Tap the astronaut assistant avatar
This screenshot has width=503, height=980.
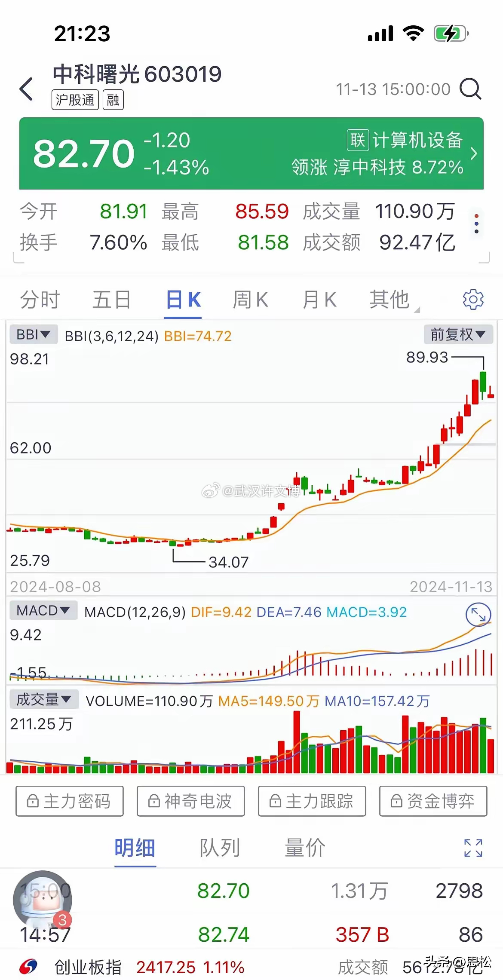[x=42, y=899]
